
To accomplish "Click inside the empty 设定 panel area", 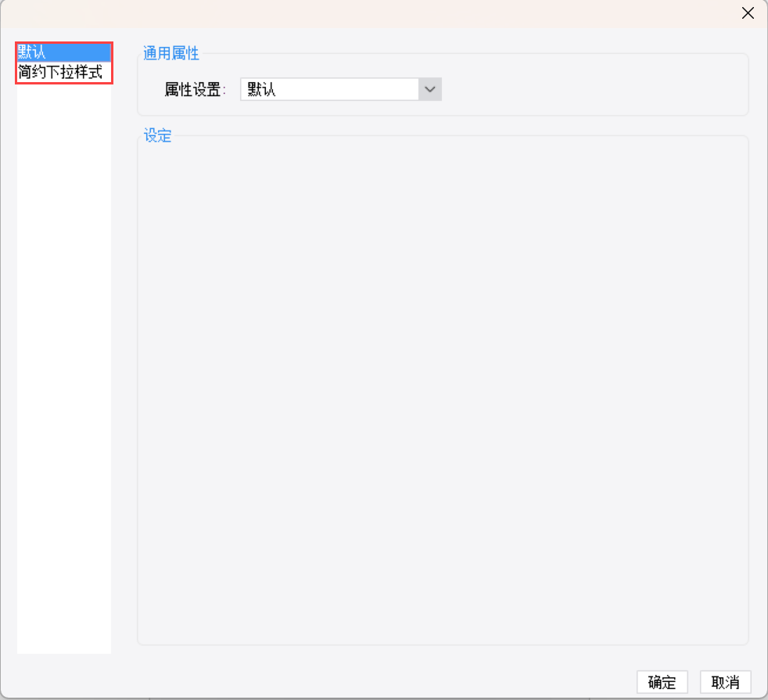I will pos(443,392).
